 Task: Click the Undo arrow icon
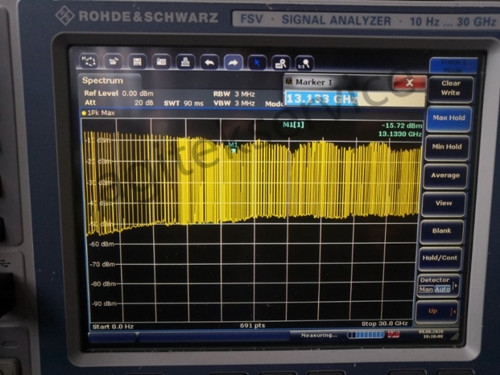pyautogui.click(x=209, y=62)
